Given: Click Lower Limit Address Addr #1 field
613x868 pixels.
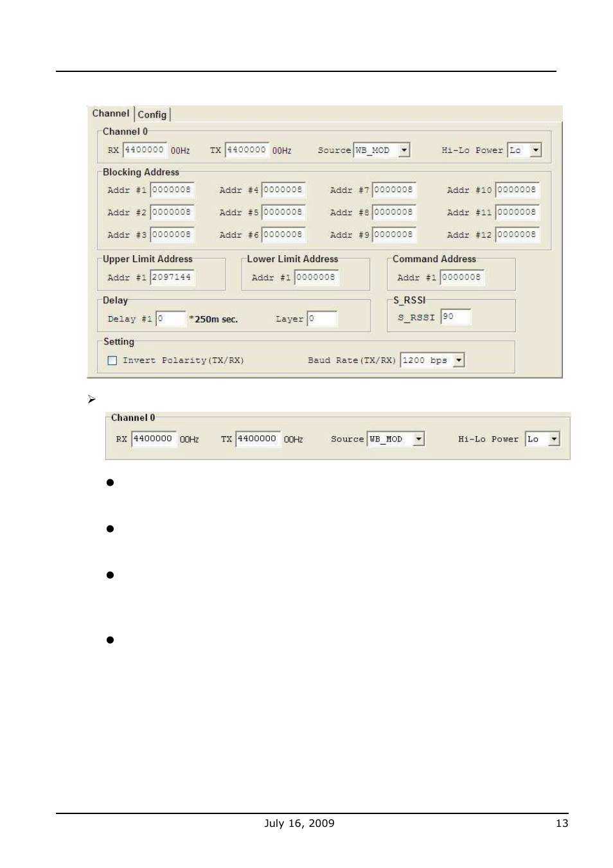Looking at the screenshot, I should [x=316, y=278].
